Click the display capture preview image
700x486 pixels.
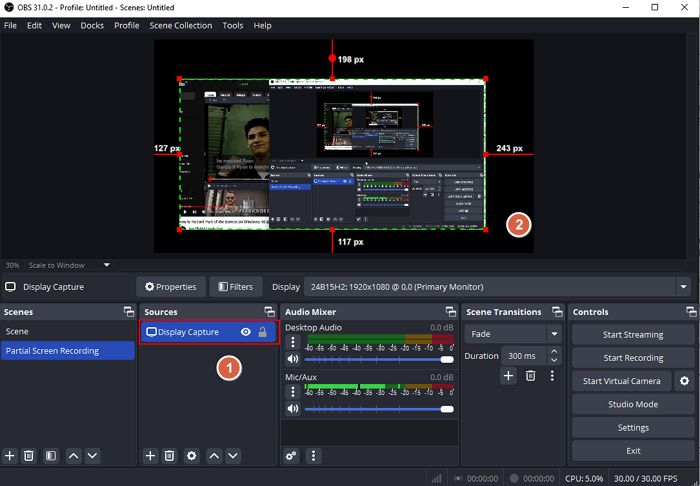(332, 154)
